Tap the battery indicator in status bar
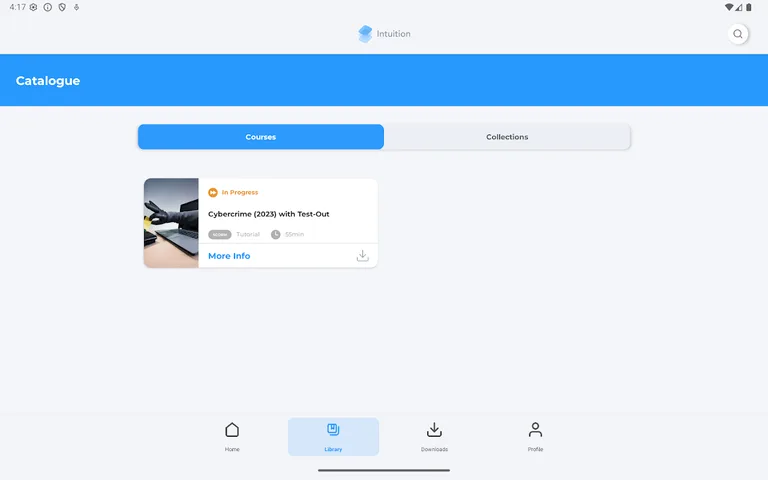Screen dimensions: 768x480 [748, 7]
